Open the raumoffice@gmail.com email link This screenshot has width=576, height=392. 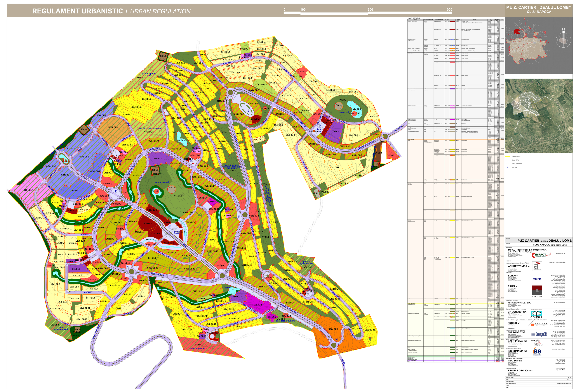click(x=513, y=291)
